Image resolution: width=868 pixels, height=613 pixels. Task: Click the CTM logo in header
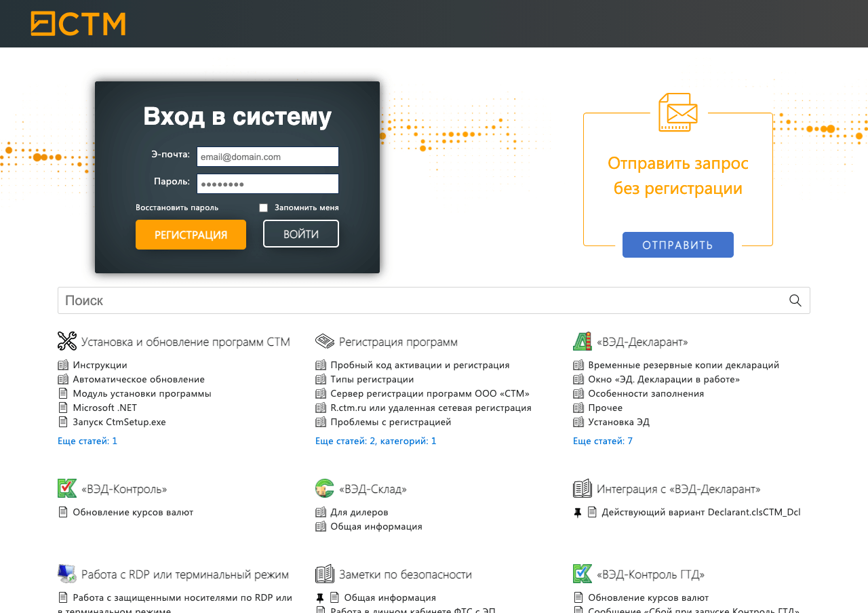click(78, 24)
